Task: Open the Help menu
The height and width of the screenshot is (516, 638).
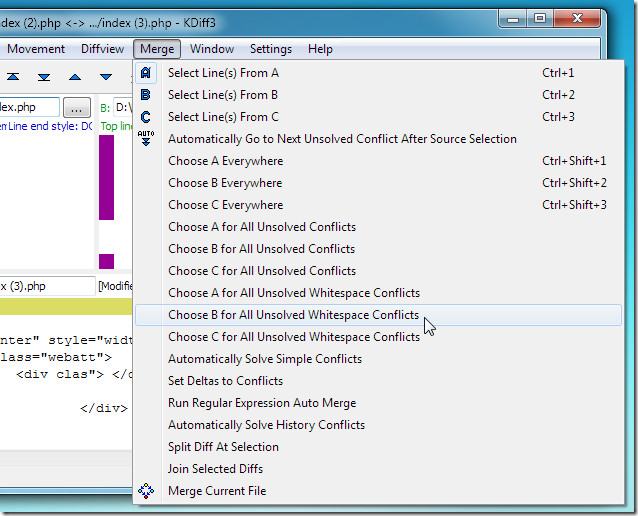Action: (320, 49)
